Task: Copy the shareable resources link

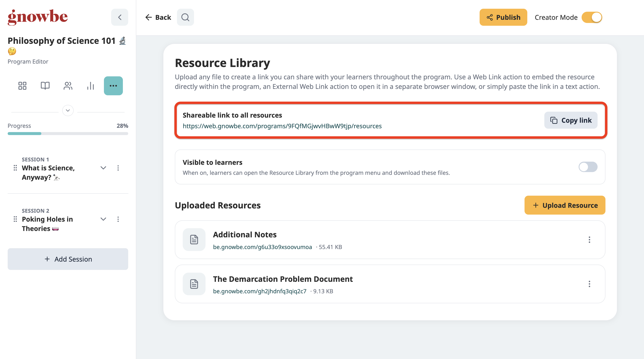Action: pyautogui.click(x=571, y=120)
